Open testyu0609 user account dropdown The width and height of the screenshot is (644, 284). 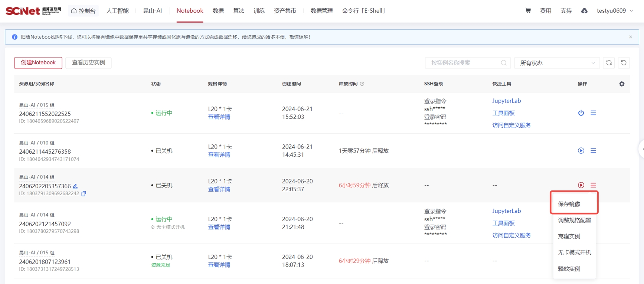coord(615,11)
